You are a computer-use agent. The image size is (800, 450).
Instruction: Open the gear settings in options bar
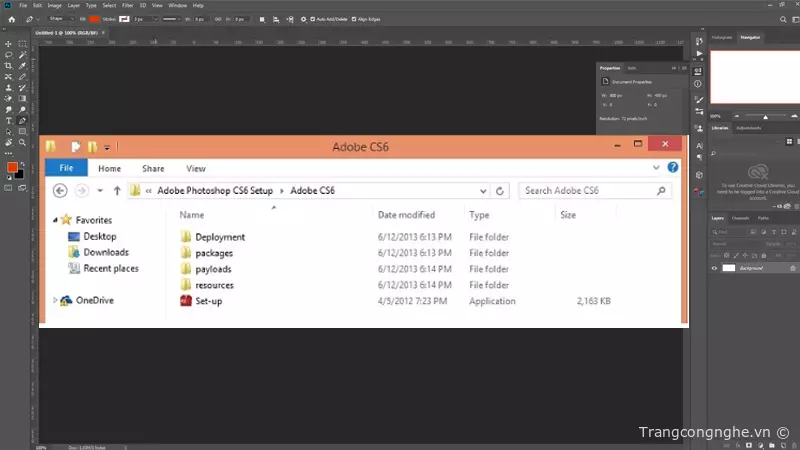304,19
